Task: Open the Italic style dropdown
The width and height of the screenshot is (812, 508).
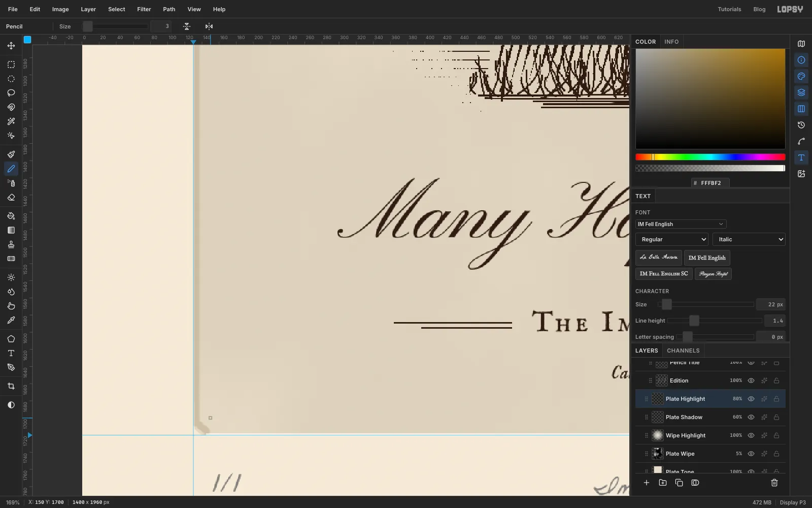Action: (x=749, y=239)
